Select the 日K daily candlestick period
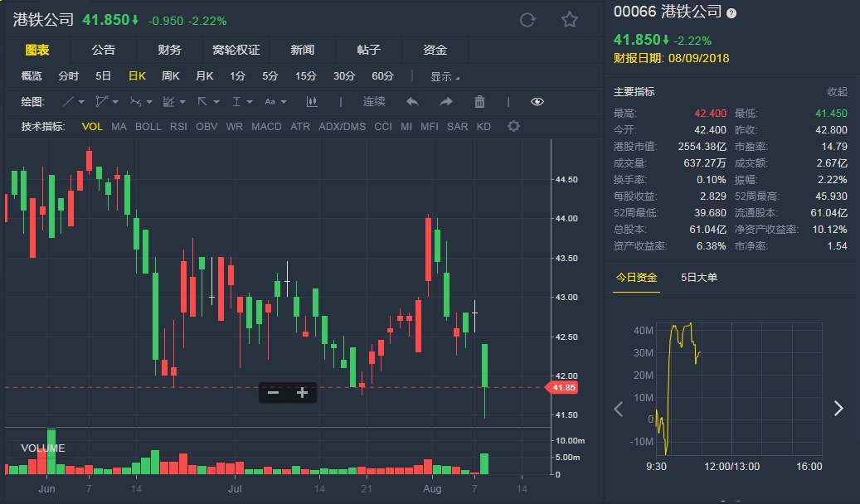 click(137, 76)
